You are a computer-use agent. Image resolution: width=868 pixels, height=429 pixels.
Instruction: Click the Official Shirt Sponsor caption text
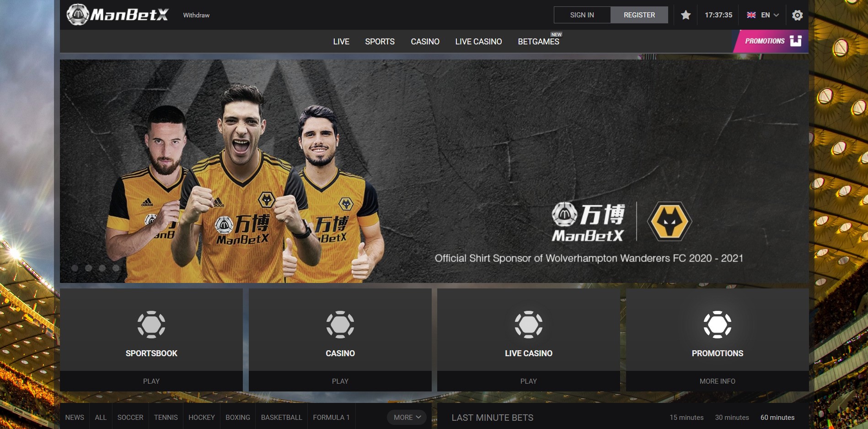(589, 258)
